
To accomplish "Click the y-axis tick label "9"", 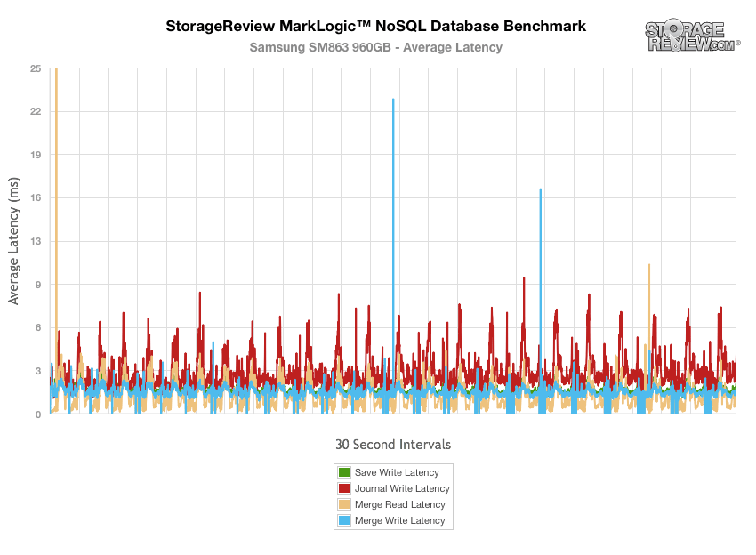I will coord(38,285).
